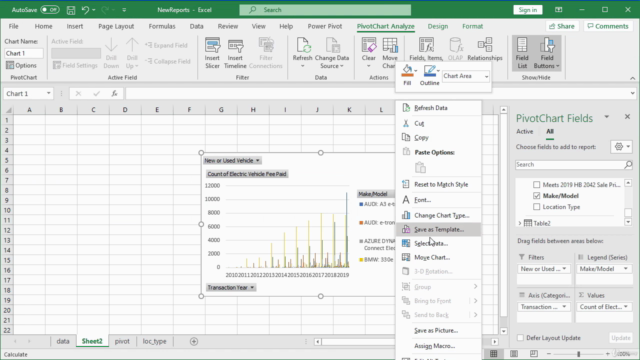Click the top Search bar
This screenshot has width=640, height=360.
point(325,10)
